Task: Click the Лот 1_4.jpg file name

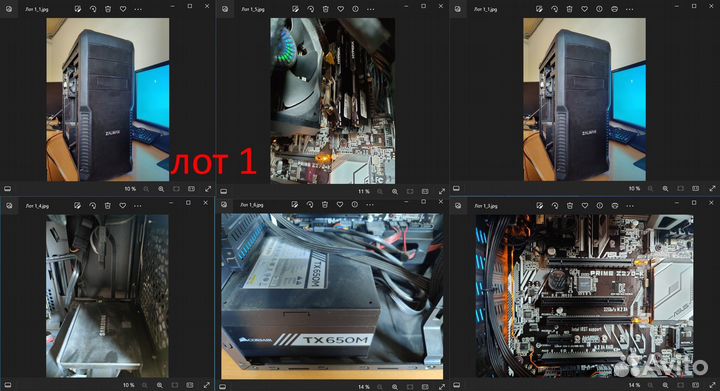Action: tap(37, 206)
